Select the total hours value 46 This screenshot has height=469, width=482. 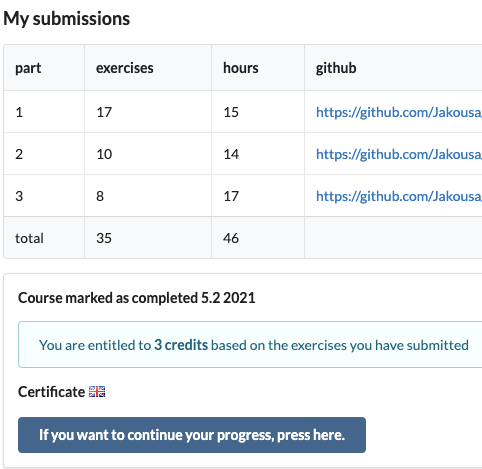231,238
